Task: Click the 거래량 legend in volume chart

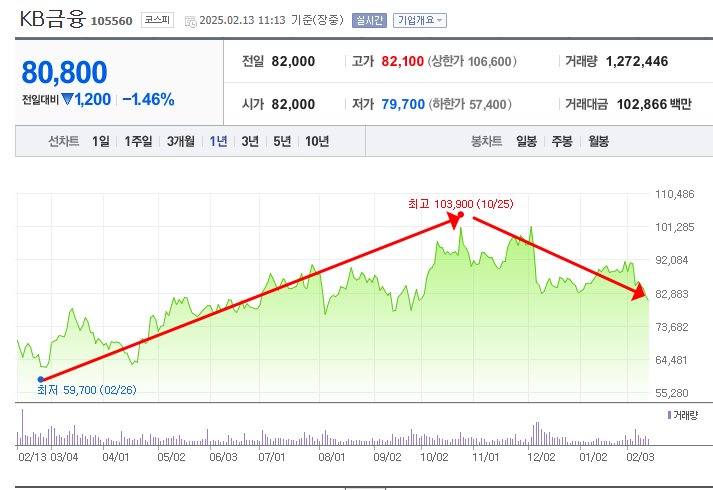Action: click(683, 415)
